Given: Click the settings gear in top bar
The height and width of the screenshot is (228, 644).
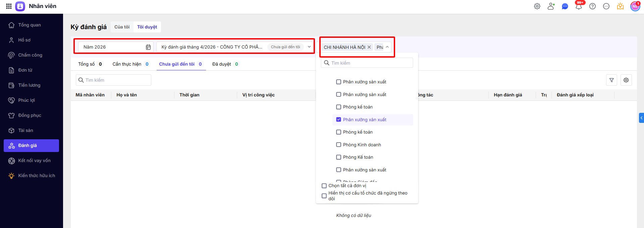Looking at the screenshot, I should tap(537, 6).
